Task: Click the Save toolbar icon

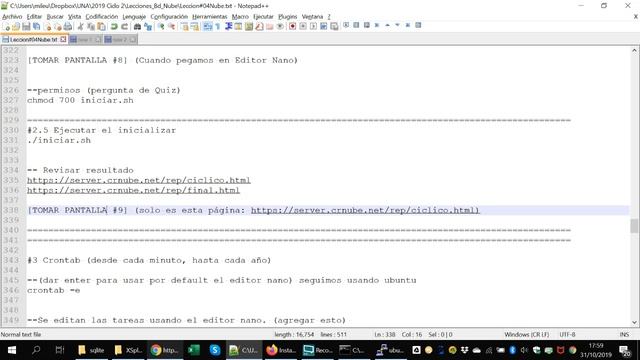Action: [x=26, y=27]
